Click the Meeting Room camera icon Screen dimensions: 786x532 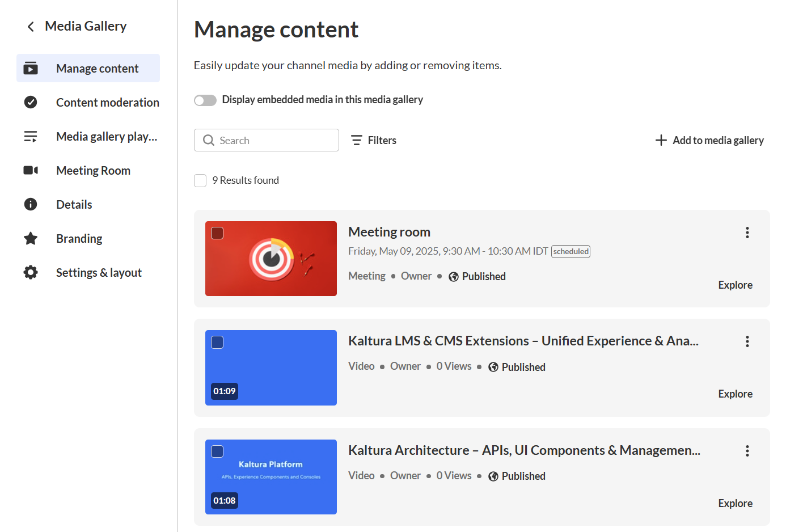click(x=31, y=170)
